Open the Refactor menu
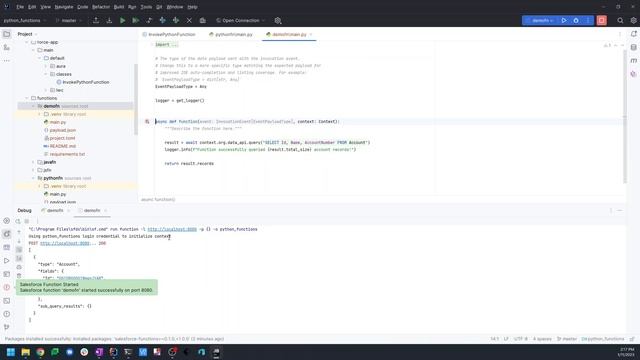This screenshot has height=360, width=640. click(101, 7)
